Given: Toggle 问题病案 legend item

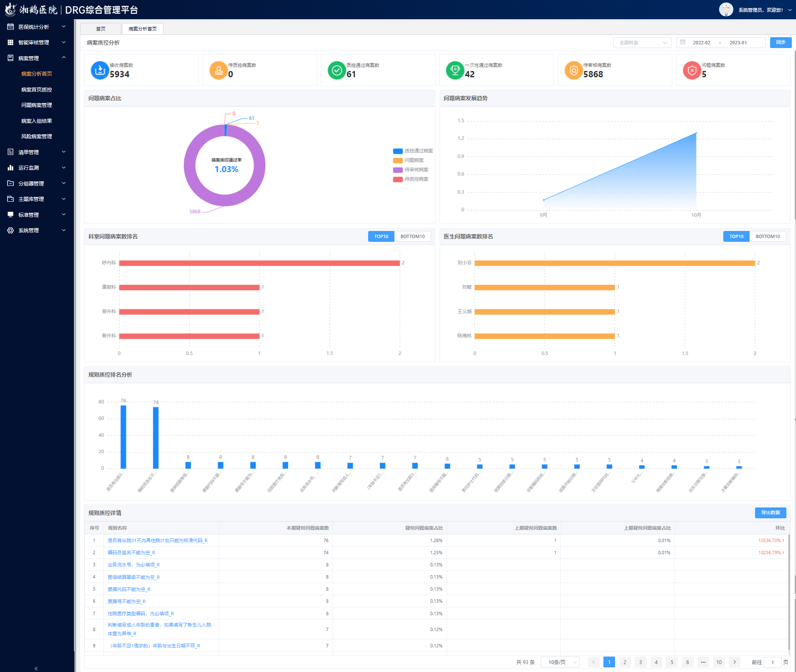Looking at the screenshot, I should tap(408, 160).
